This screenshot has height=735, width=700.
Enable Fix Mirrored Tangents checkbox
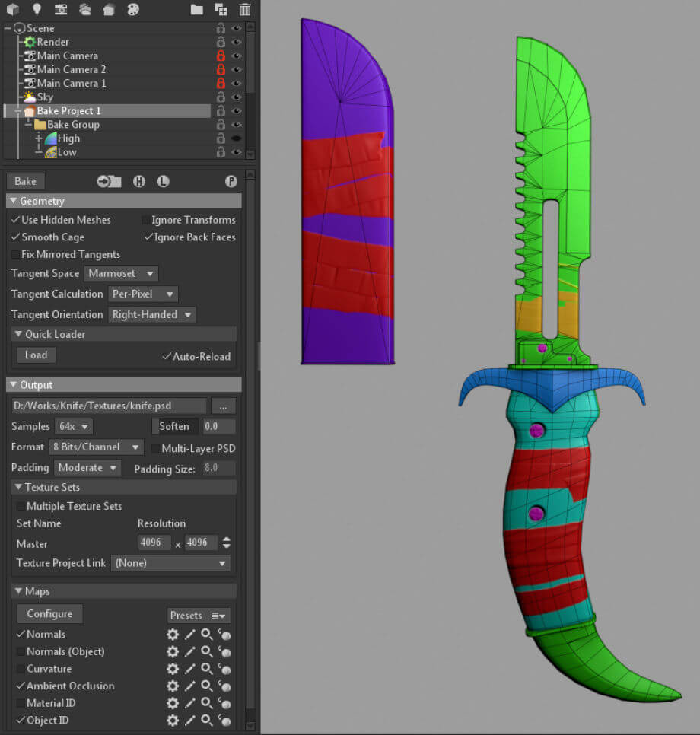[16, 254]
